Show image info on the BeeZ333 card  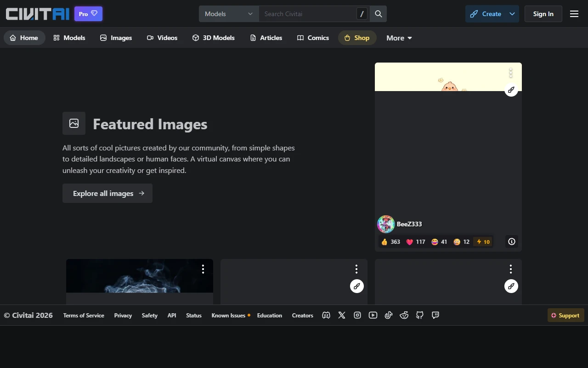[x=512, y=241]
